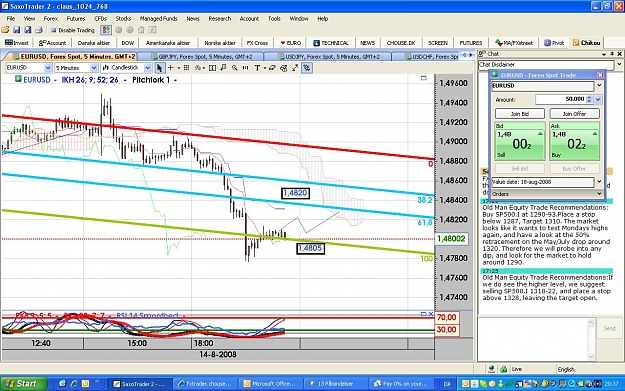625x391 pixels.
Task: Open the Amount dropdown arrow
Action: coord(598,99)
